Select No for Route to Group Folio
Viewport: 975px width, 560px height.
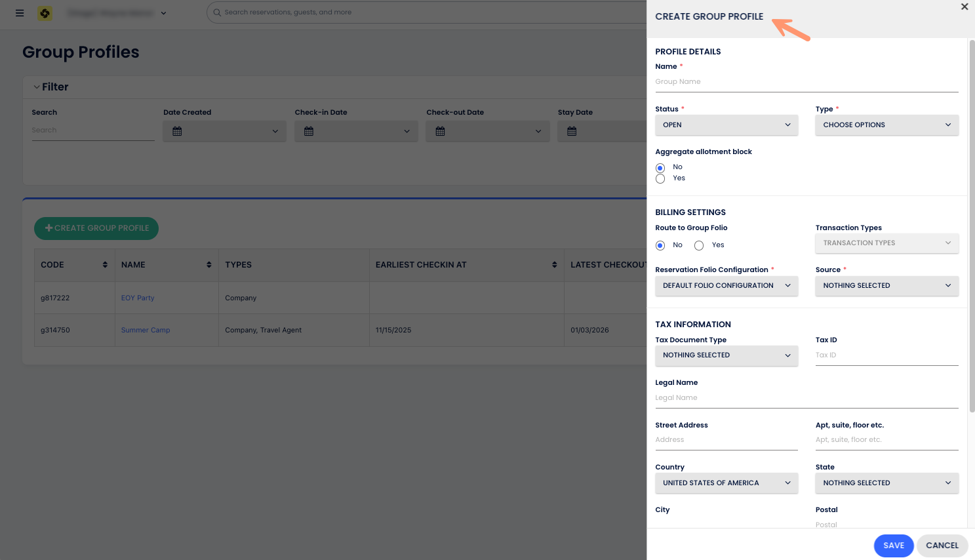pos(660,245)
